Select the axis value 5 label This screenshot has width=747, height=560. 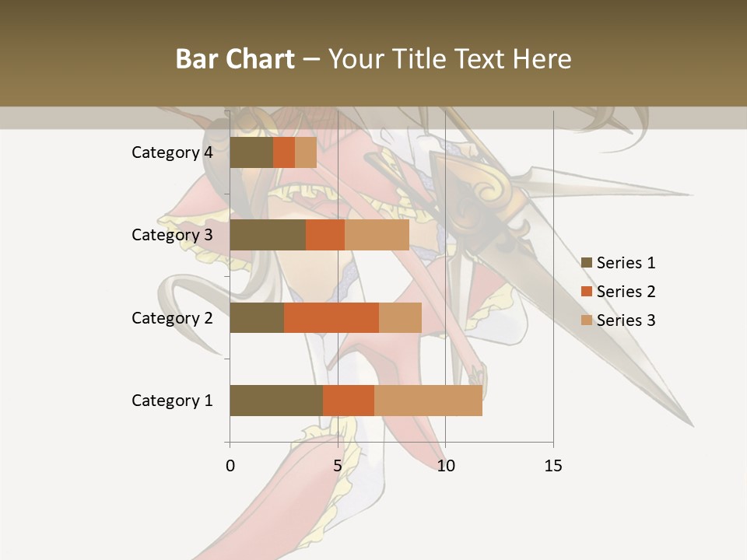tap(338, 466)
